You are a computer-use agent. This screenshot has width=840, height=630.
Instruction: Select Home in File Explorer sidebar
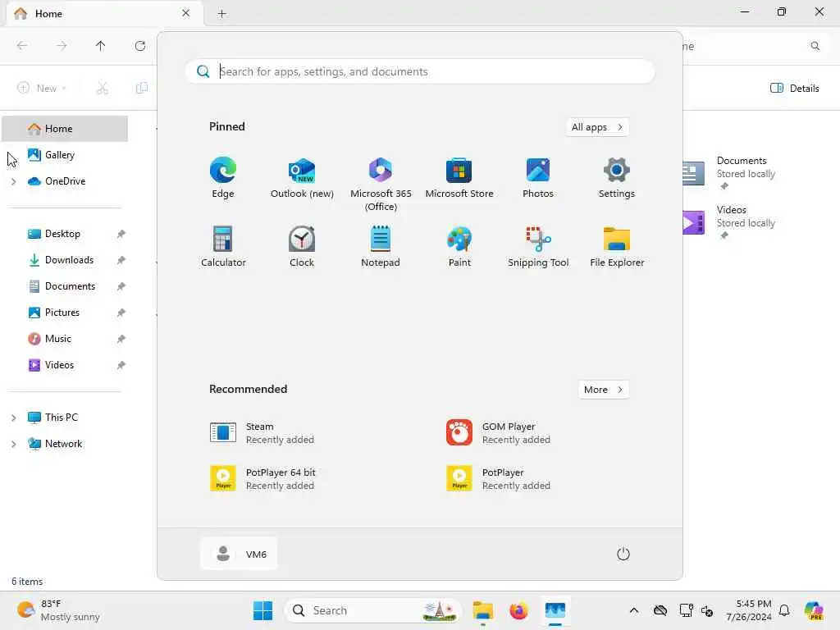click(x=65, y=129)
